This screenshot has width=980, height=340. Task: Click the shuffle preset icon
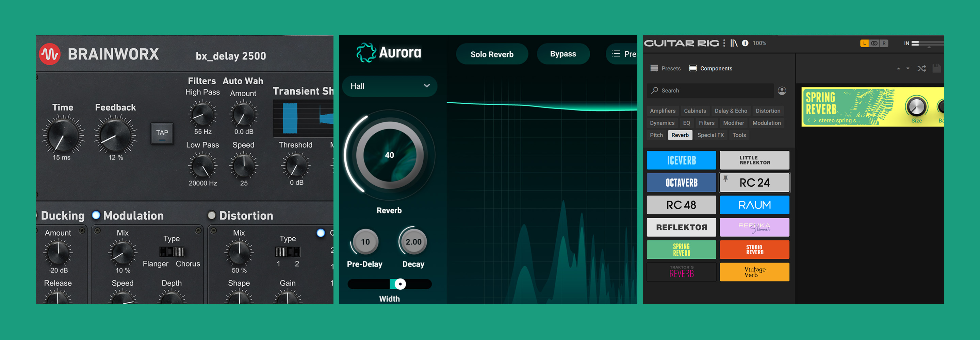click(x=922, y=68)
